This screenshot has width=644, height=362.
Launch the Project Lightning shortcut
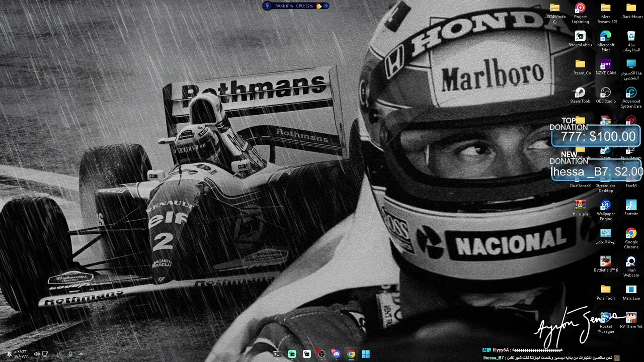pyautogui.click(x=580, y=13)
